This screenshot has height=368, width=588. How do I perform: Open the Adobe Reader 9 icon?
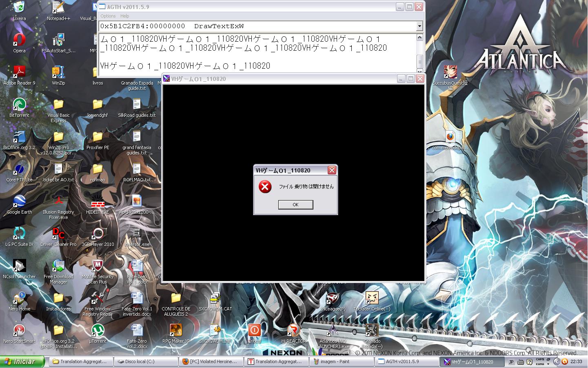click(19, 73)
